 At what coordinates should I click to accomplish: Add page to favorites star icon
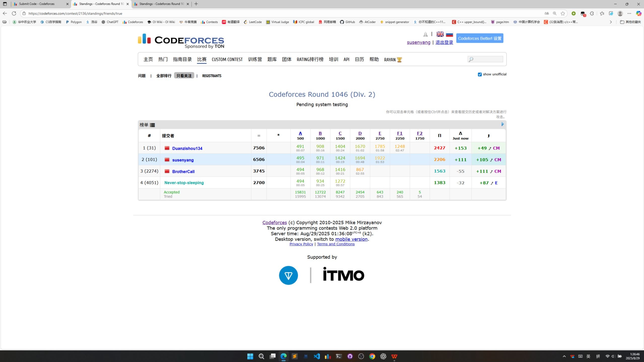[x=563, y=13]
